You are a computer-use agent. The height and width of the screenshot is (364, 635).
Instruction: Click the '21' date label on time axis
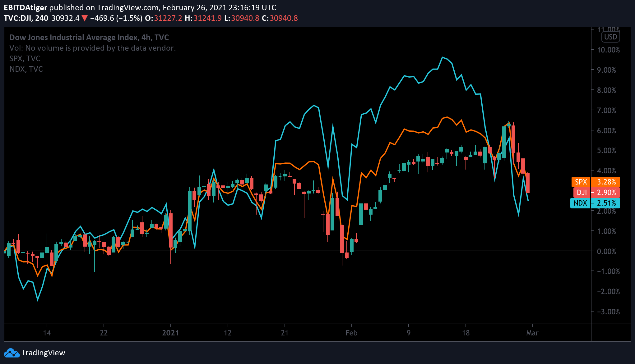[x=285, y=333]
